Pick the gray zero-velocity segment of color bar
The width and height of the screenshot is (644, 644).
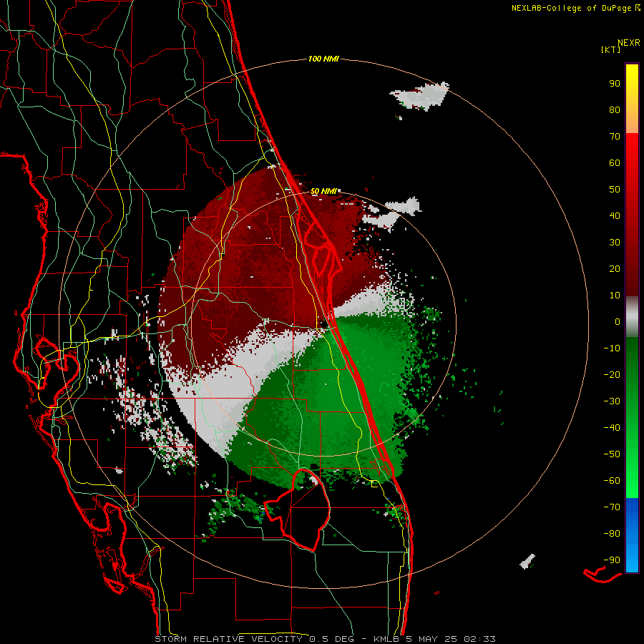(632, 317)
